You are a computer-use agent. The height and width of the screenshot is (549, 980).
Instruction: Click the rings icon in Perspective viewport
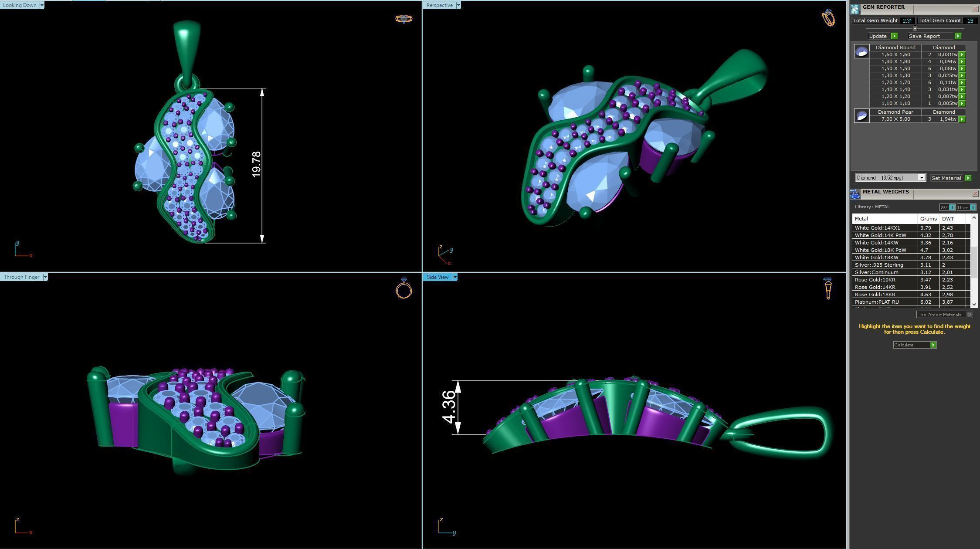[x=828, y=18]
